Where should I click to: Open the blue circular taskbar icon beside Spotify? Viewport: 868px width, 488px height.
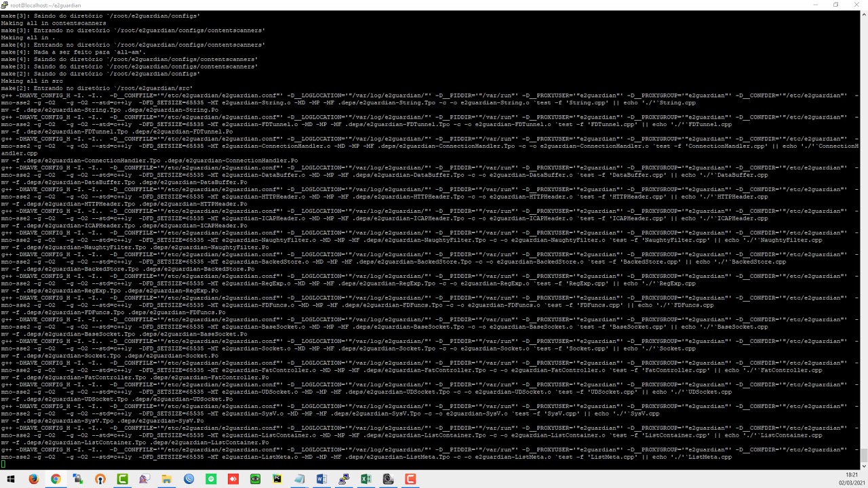(189, 479)
